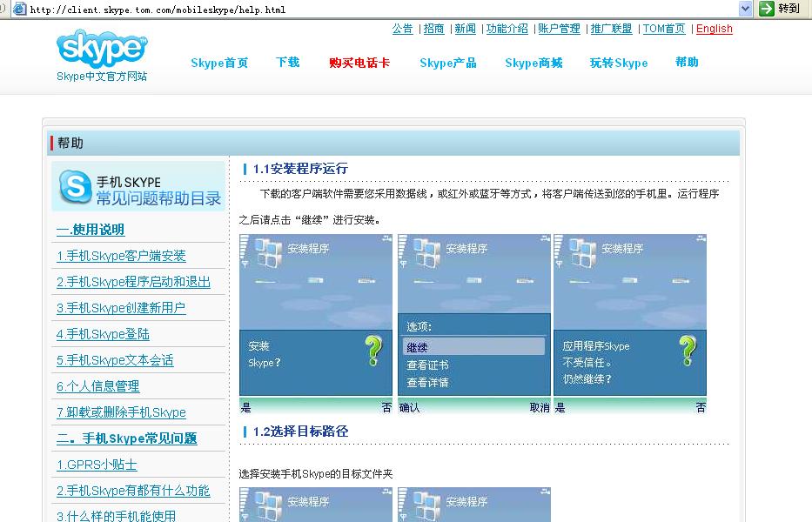This screenshot has height=522, width=812.
Task: Switch to the English version link
Action: (715, 29)
